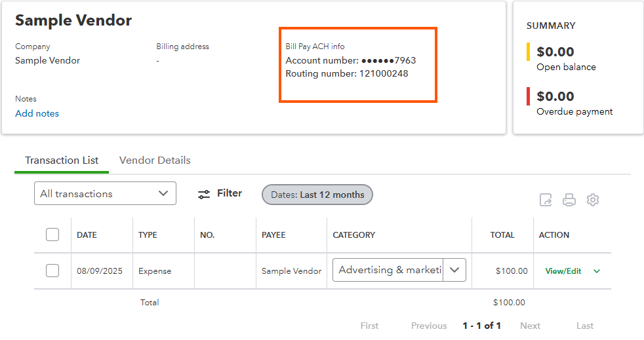Sort by the TOTAL column header
The height and width of the screenshot is (340, 644).
(x=502, y=235)
